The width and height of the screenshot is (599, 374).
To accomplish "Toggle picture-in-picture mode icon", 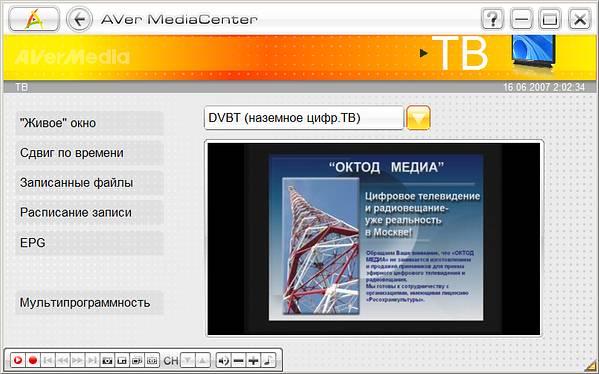I will 122,360.
